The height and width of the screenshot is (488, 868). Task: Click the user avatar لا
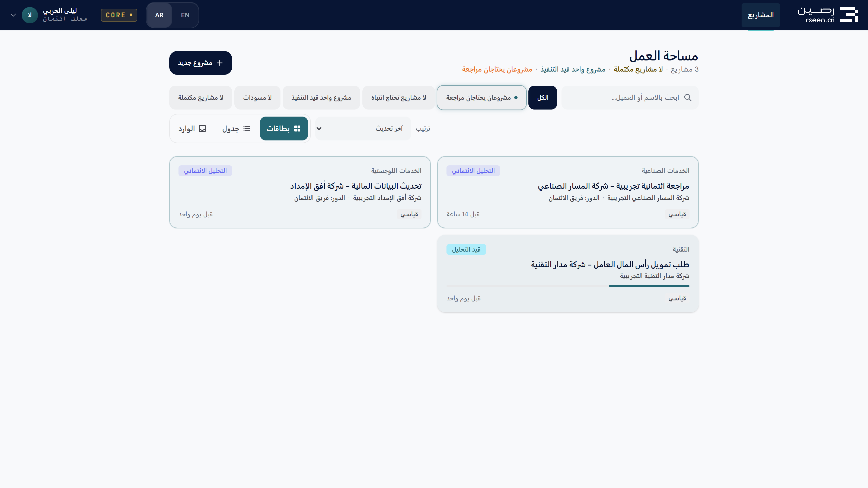(30, 15)
